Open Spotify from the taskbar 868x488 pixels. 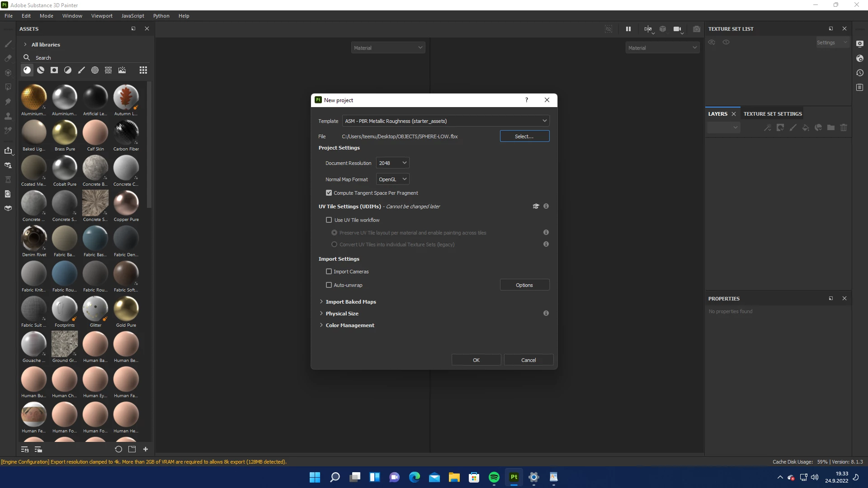pyautogui.click(x=494, y=477)
